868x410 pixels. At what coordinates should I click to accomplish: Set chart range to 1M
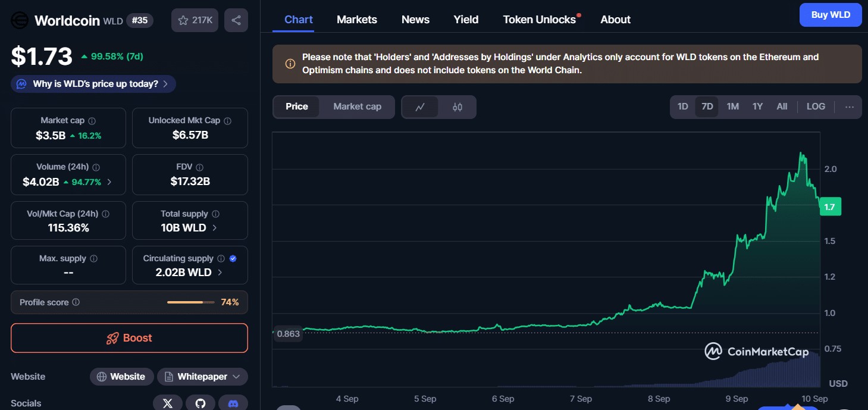(x=733, y=107)
